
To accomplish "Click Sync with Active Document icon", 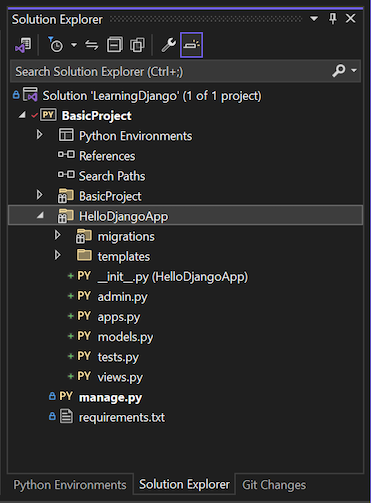I will pyautogui.click(x=92, y=45).
